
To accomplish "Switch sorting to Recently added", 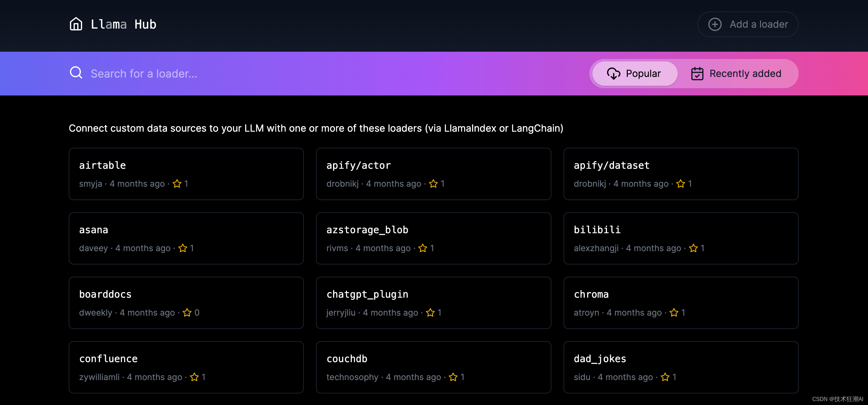I will tap(737, 74).
